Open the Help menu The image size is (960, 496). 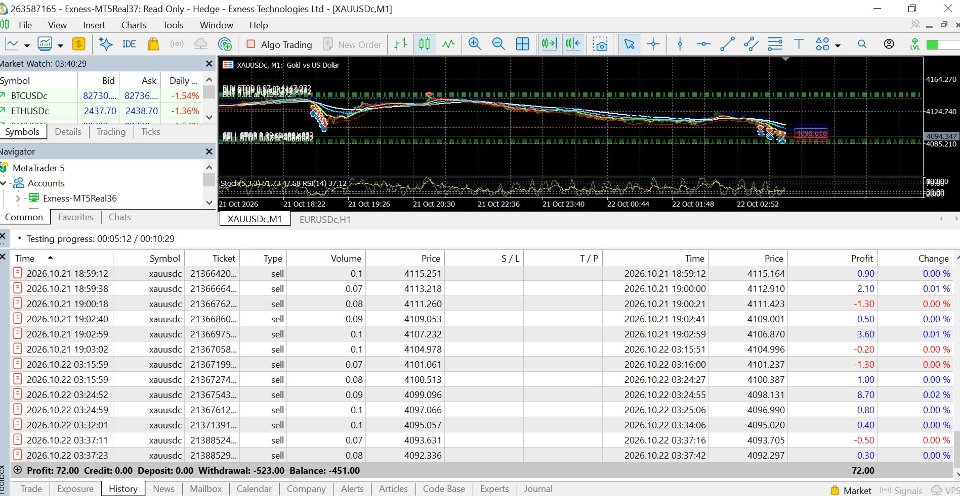pos(258,25)
